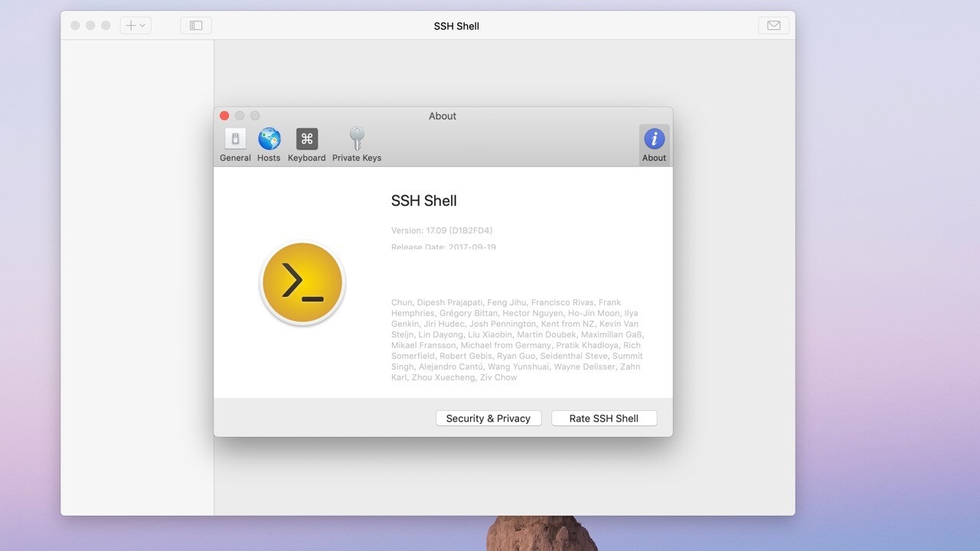This screenshot has width=980, height=551.
Task: Click the Release Date text
Action: pos(443,247)
